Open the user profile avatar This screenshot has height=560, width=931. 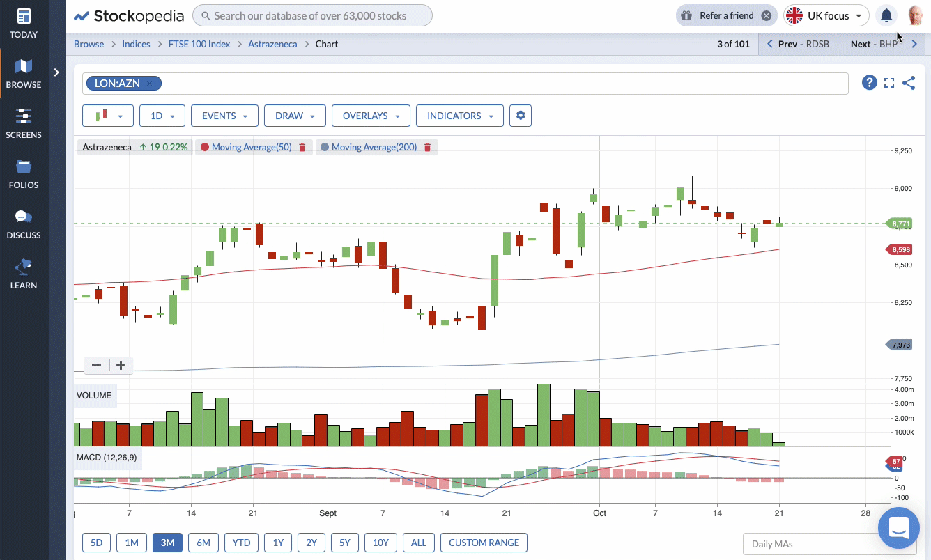pyautogui.click(x=916, y=15)
